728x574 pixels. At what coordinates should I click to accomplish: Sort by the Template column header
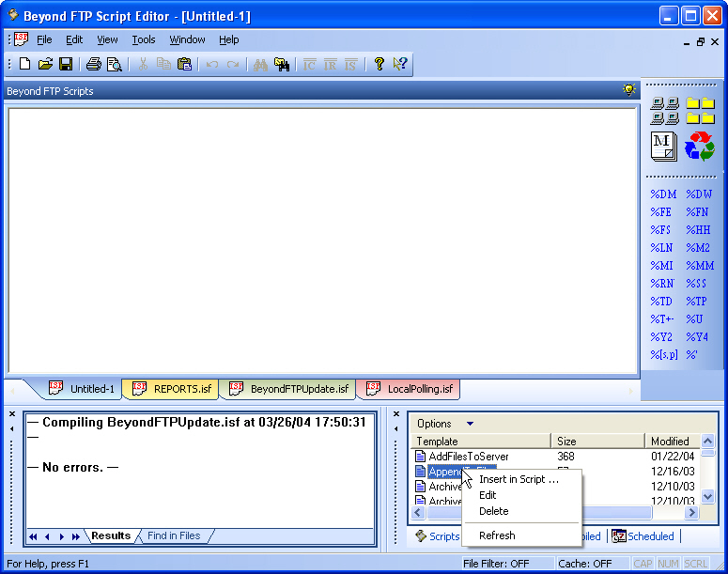(x=481, y=442)
